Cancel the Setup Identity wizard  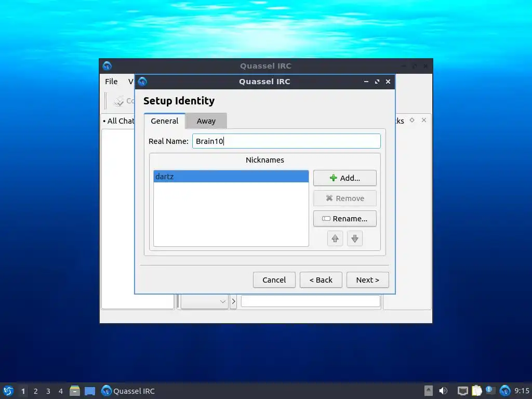(x=274, y=280)
